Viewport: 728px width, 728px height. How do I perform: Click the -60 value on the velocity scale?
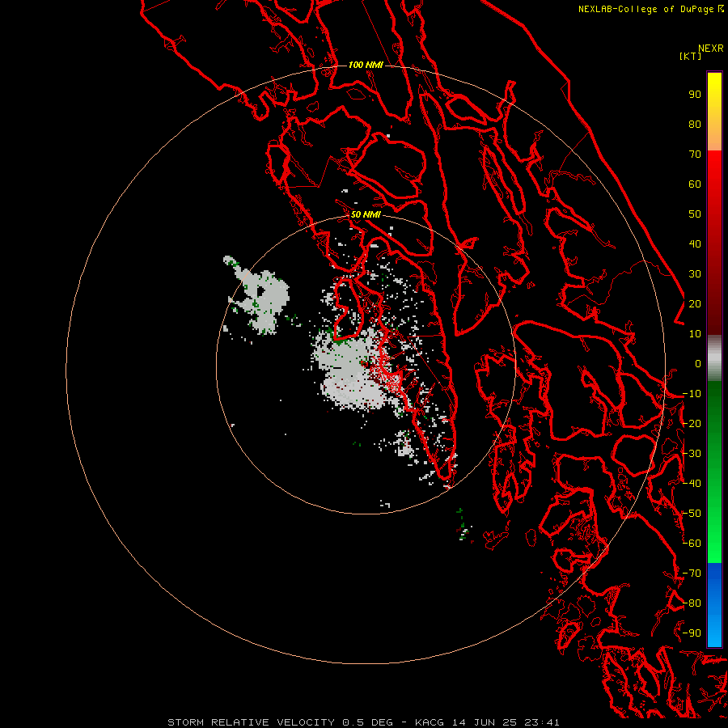point(692,544)
